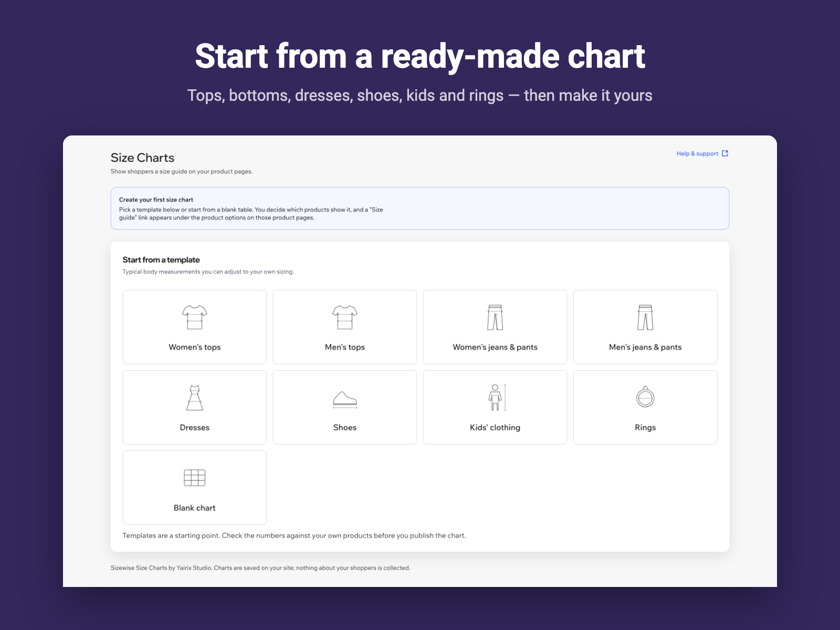Click the external link icon beside Help & support
This screenshot has width=840, height=630.
[725, 153]
